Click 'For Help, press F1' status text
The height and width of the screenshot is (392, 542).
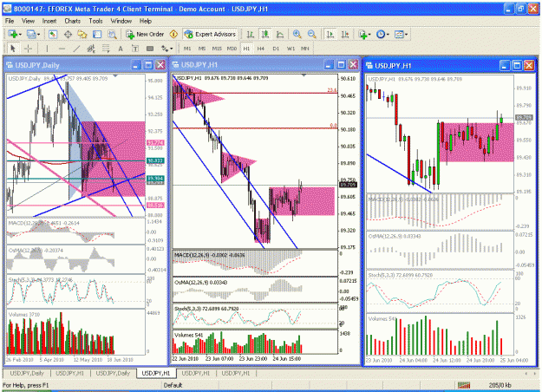point(25,385)
